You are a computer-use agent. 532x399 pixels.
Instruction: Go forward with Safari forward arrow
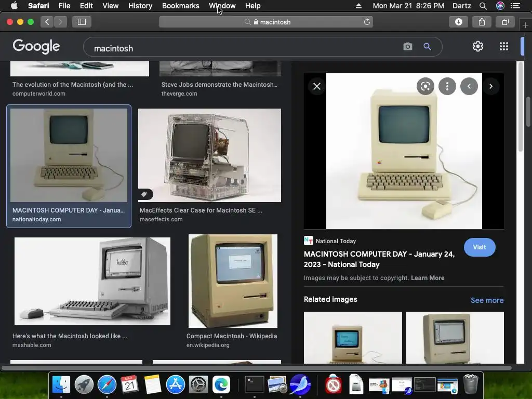[60, 22]
